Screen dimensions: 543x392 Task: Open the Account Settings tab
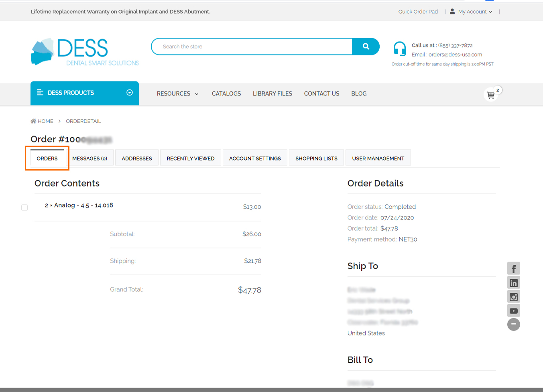pyautogui.click(x=255, y=158)
